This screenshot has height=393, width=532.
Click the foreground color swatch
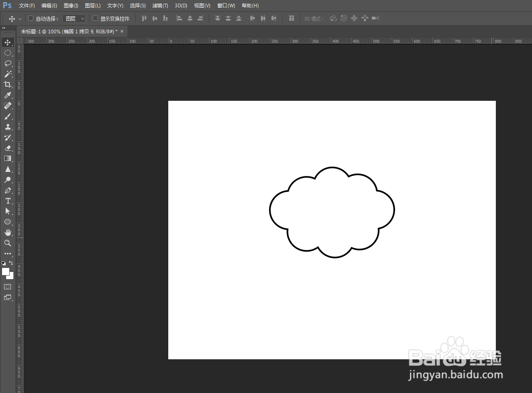[5, 271]
